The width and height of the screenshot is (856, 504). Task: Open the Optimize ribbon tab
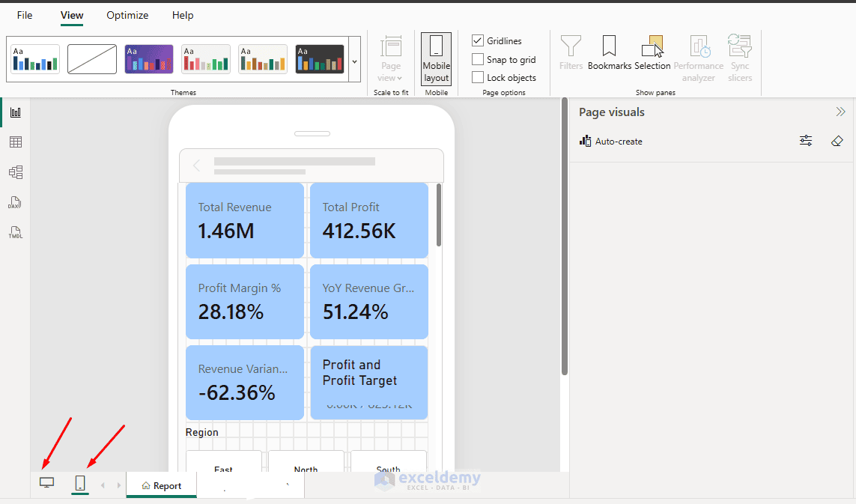127,15
